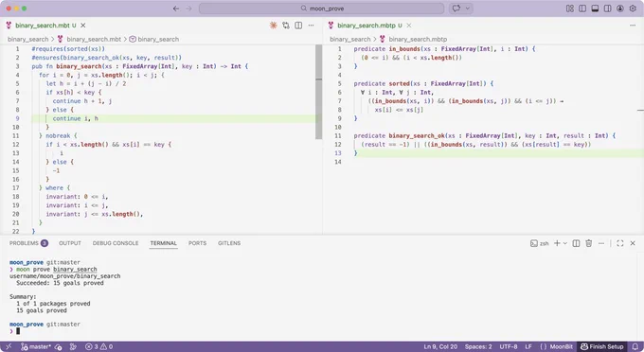The height and width of the screenshot is (352, 644).
Task: Click publish to cloud icon in status bar
Action: (x=58, y=346)
